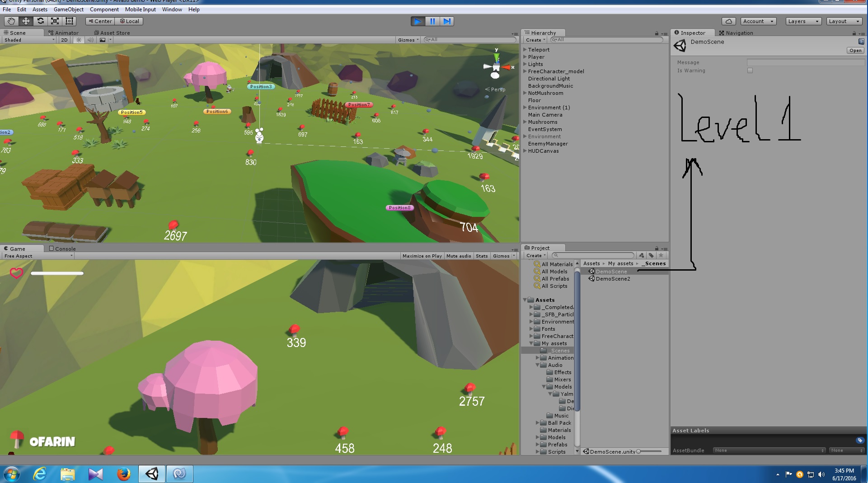Open the Component menu
The width and height of the screenshot is (868, 483).
(x=104, y=9)
